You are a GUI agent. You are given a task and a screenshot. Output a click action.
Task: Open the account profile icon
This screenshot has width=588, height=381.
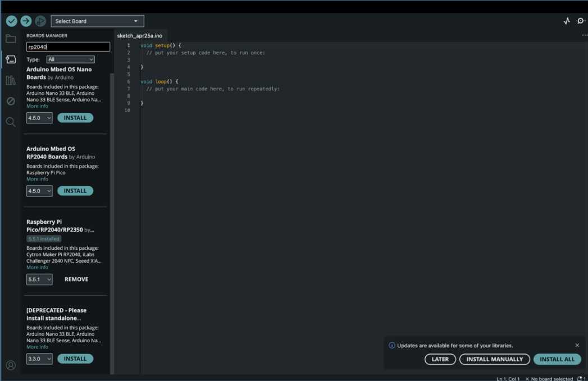11,365
